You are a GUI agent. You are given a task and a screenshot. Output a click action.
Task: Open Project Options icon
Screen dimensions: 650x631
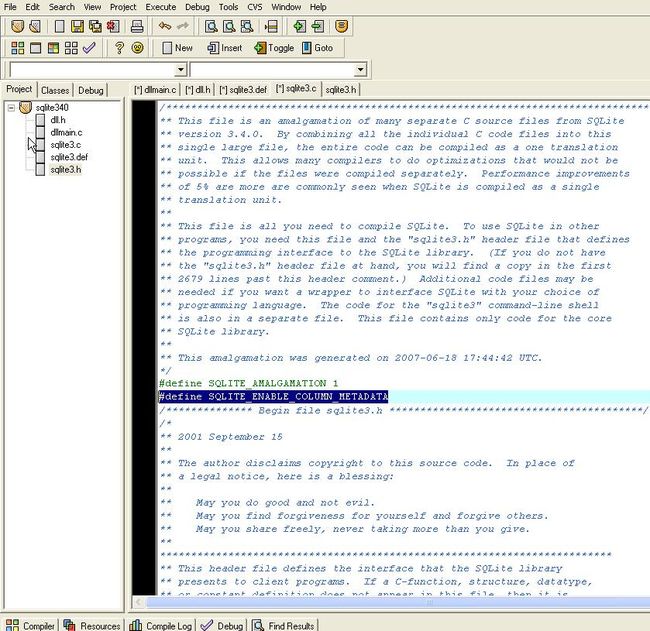coord(341,26)
